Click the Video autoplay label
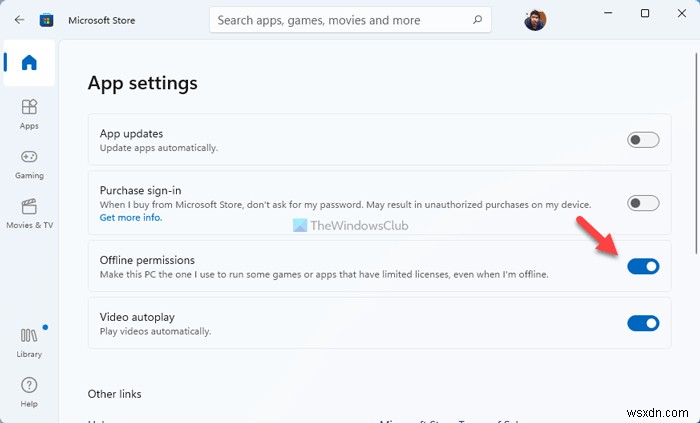This screenshot has height=423, width=700. tap(137, 317)
